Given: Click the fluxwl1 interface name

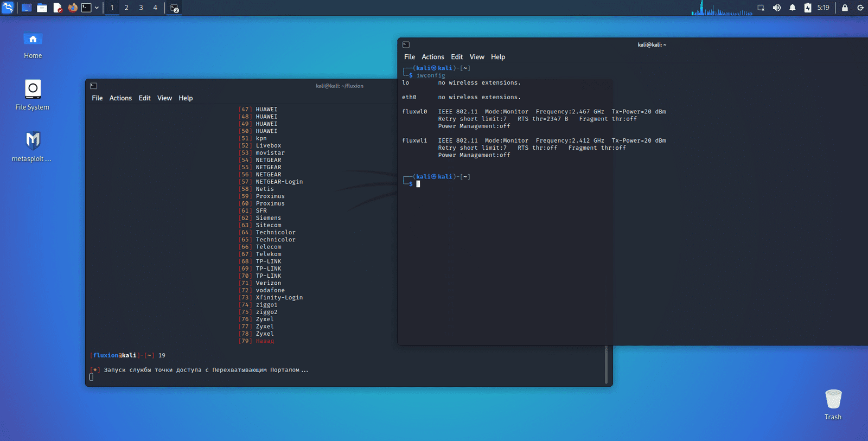Looking at the screenshot, I should pyautogui.click(x=414, y=140).
